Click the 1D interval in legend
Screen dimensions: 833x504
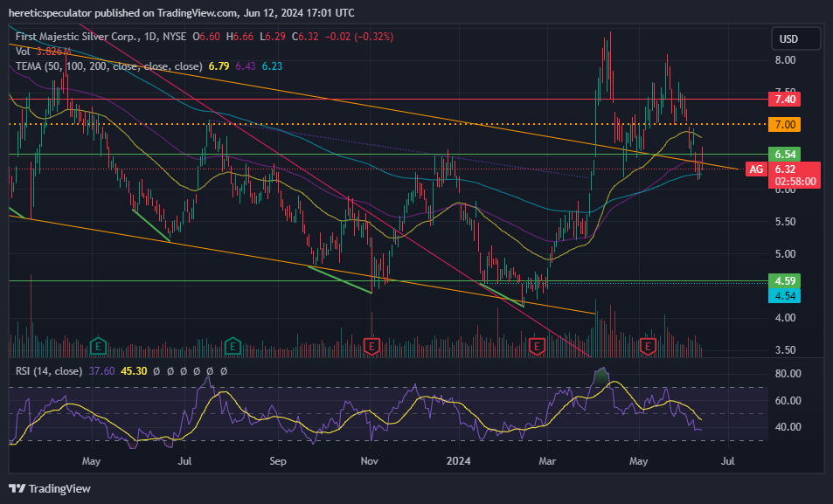(151, 37)
